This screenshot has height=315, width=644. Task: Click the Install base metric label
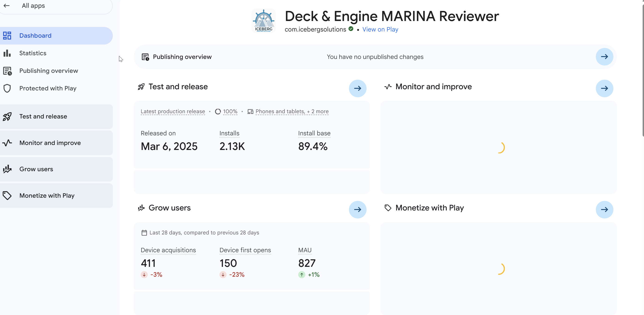point(314,133)
